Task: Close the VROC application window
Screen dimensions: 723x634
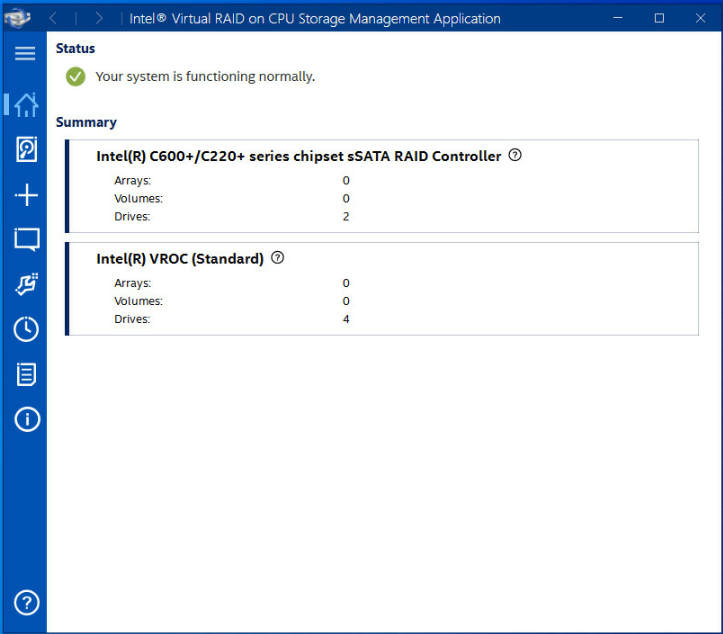Action: point(700,18)
